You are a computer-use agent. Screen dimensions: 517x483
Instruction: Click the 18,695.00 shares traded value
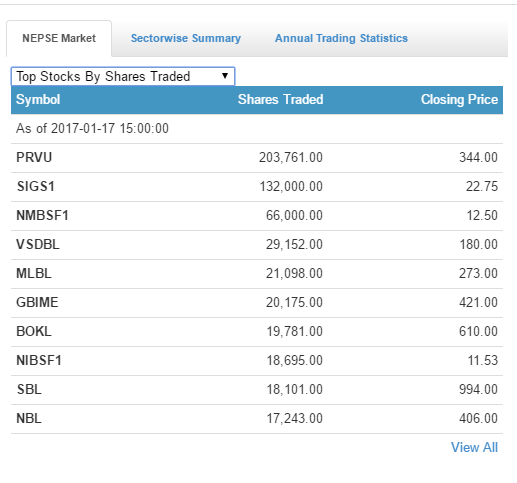click(x=295, y=360)
